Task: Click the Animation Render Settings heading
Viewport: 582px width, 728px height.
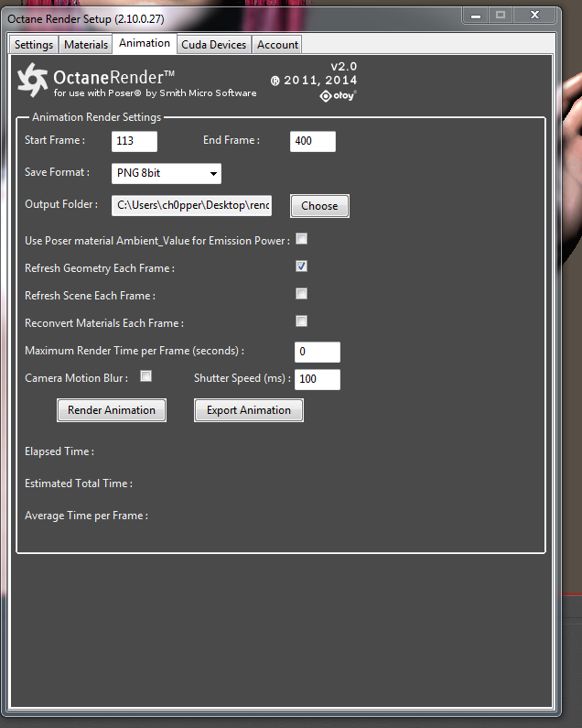Action: click(96, 117)
